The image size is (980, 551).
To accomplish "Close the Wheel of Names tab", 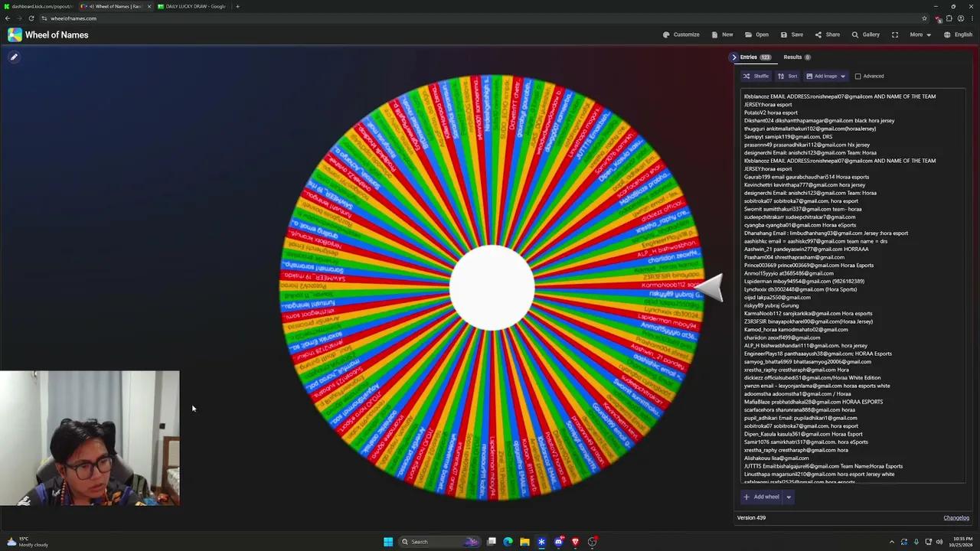I will click(x=149, y=6).
